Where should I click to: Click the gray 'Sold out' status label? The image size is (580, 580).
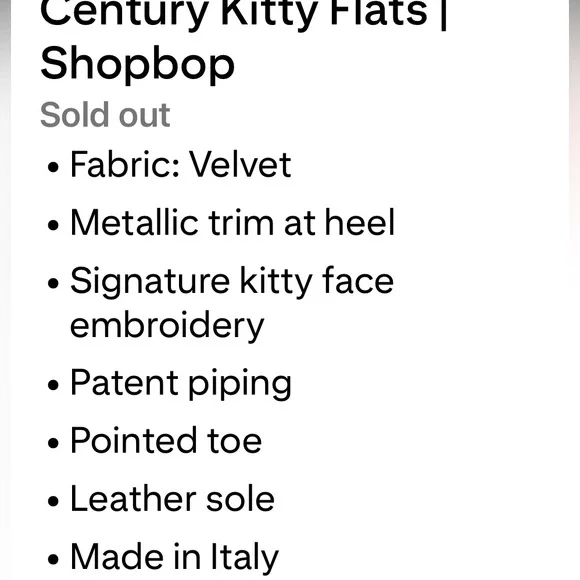105,115
